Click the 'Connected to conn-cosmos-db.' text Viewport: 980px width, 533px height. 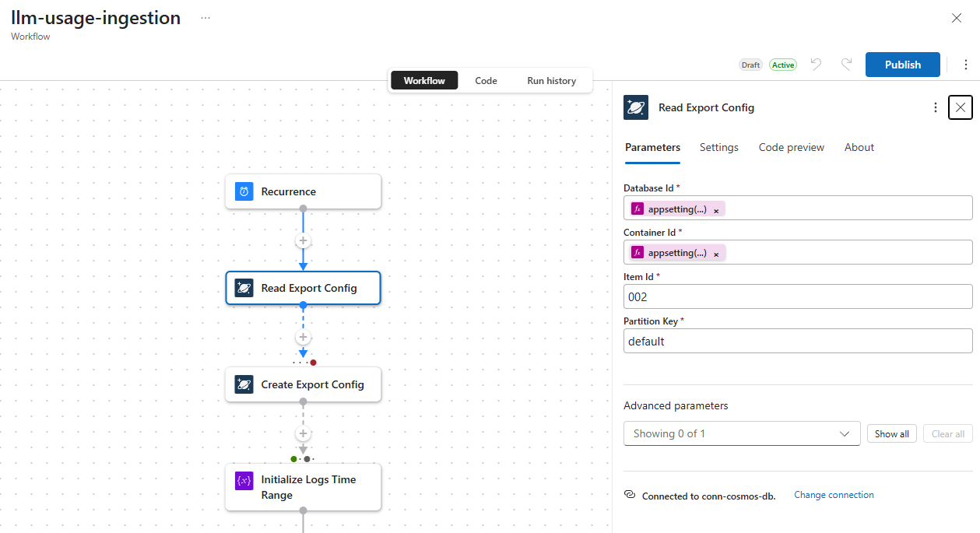708,496
